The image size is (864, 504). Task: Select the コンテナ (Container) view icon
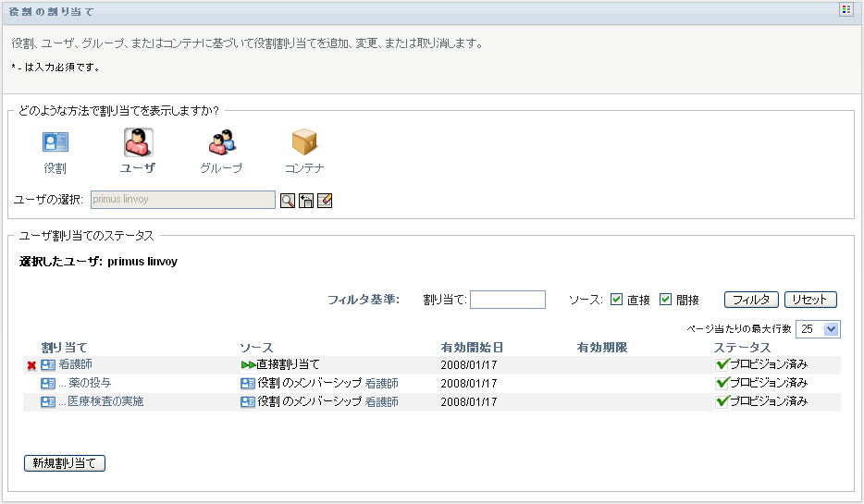point(304,142)
